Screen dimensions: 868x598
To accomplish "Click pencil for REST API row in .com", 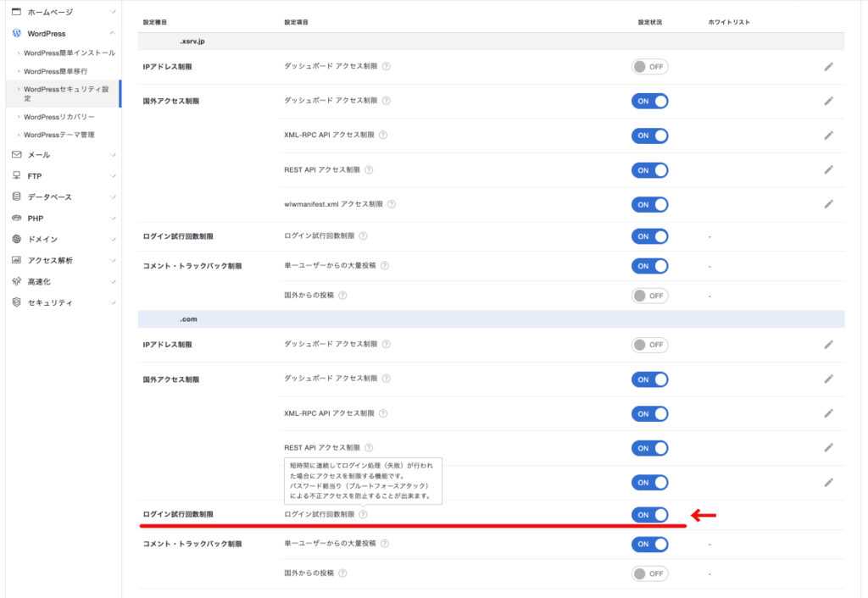I will click(828, 447).
